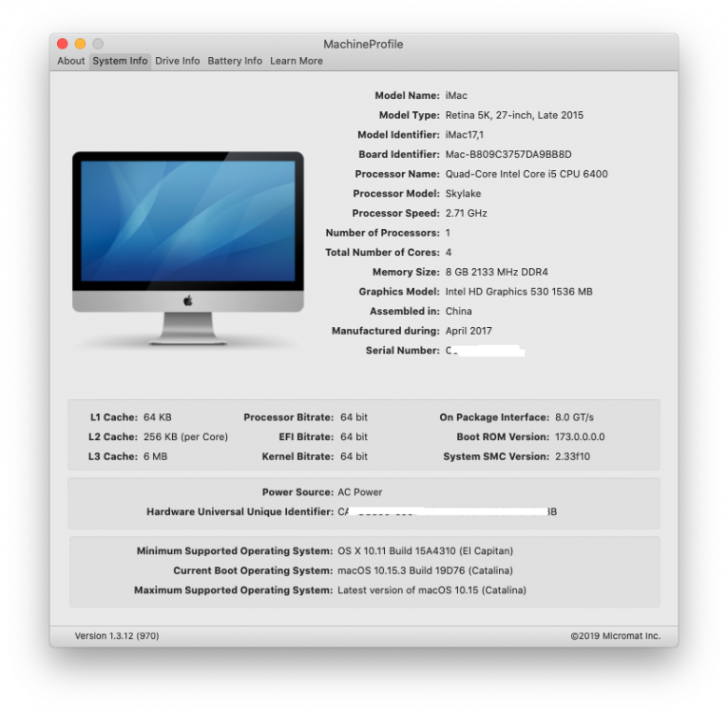Viewport: 728px width, 713px height.
Task: Click the Power Source value AC Power
Action: tap(360, 491)
